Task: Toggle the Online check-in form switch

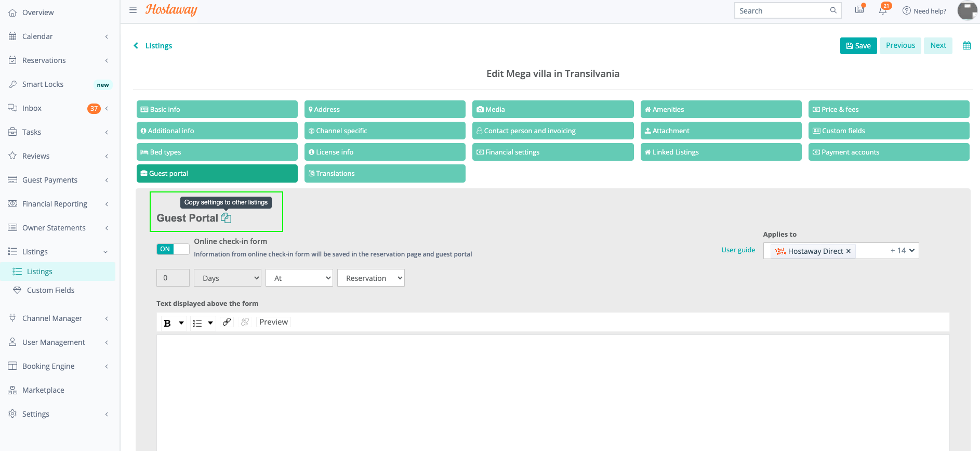Action: [x=173, y=249]
